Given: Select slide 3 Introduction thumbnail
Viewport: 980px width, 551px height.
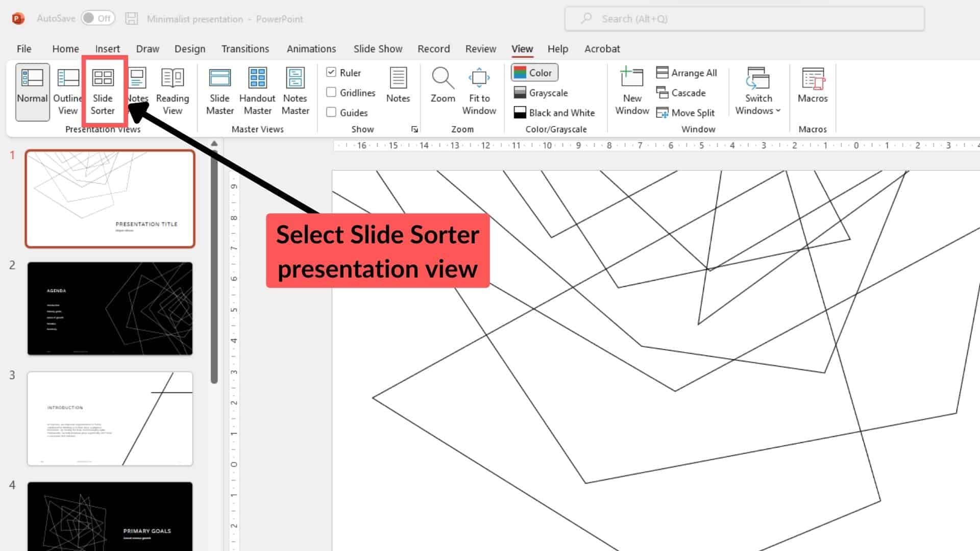Looking at the screenshot, I should tap(110, 418).
